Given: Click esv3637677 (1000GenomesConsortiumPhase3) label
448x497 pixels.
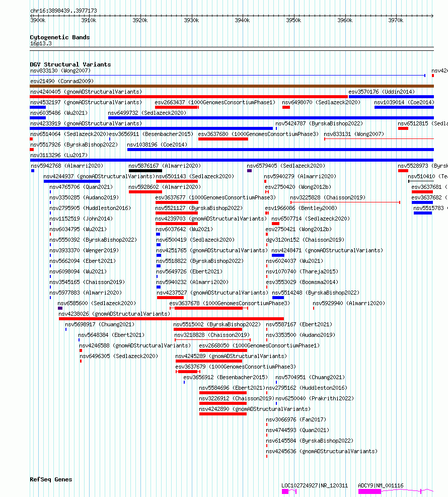Looking at the screenshot, I should pyautogui.click(x=215, y=197).
